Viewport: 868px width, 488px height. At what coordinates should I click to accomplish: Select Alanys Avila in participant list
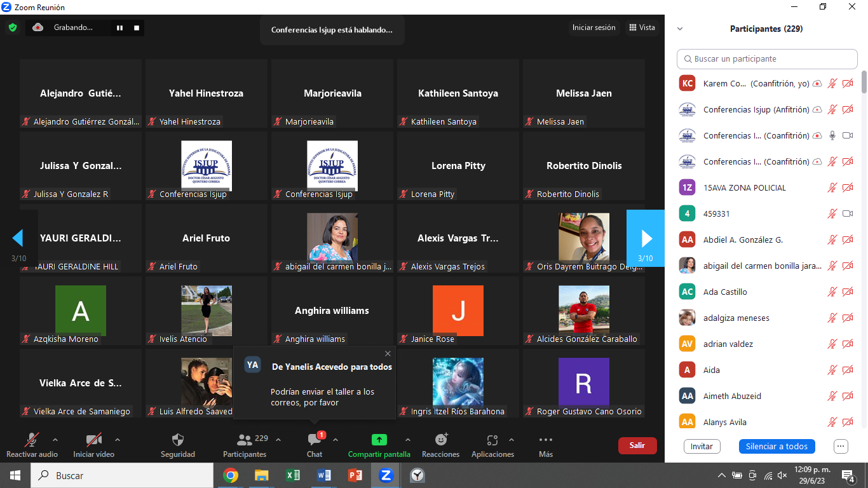767,422
